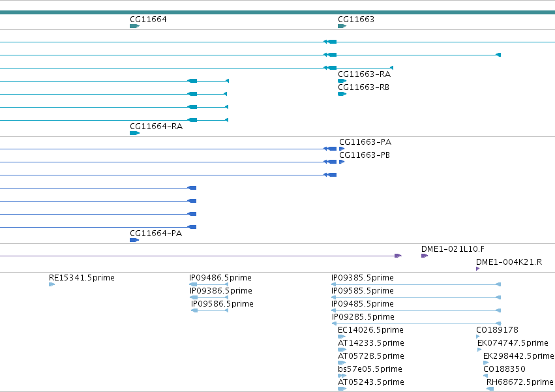
Task: Select the IP09385.5prime EST label
Action: click(363, 278)
